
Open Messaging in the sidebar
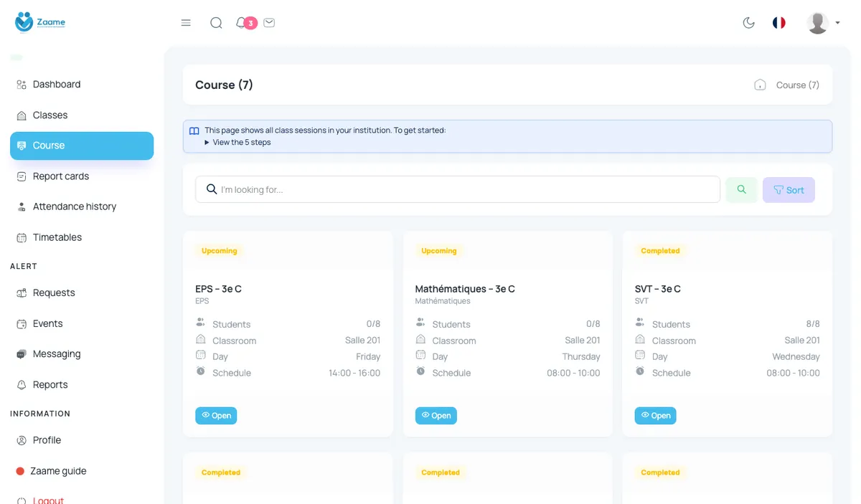(82, 354)
